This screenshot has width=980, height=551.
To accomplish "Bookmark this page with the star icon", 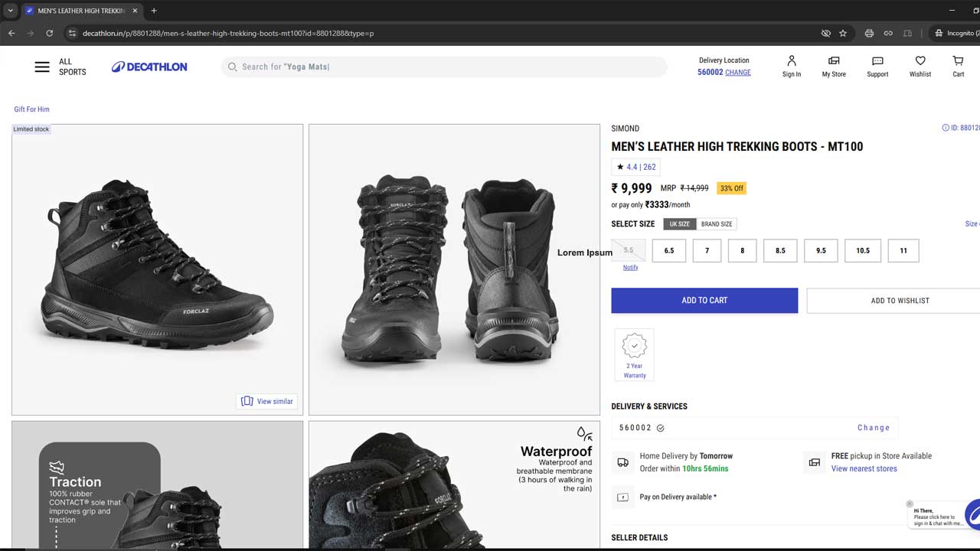I will [843, 33].
